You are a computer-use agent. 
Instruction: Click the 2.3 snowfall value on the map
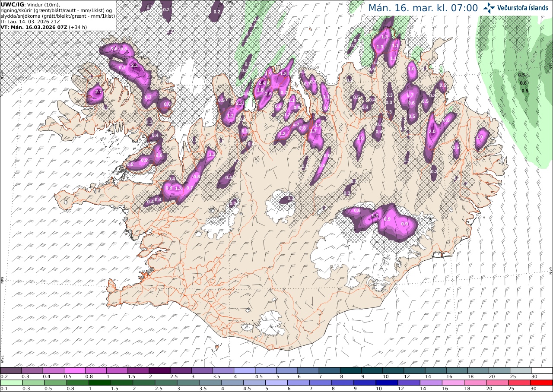134,66
